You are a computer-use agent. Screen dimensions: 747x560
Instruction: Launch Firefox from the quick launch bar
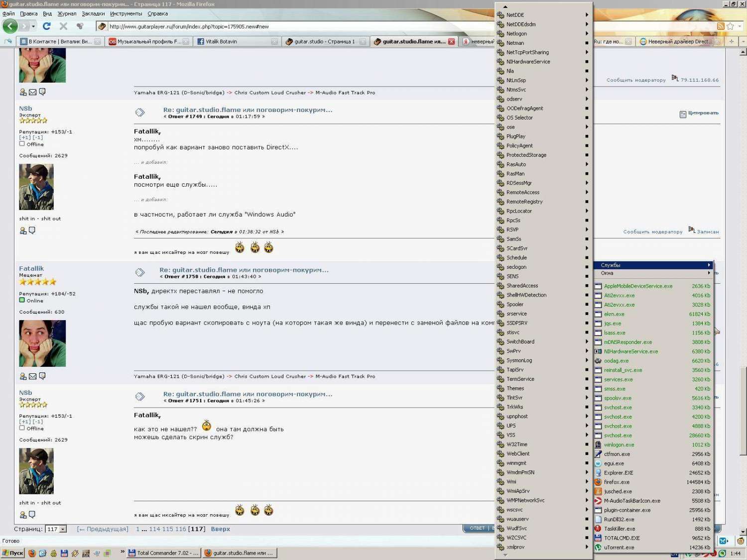pyautogui.click(x=32, y=553)
